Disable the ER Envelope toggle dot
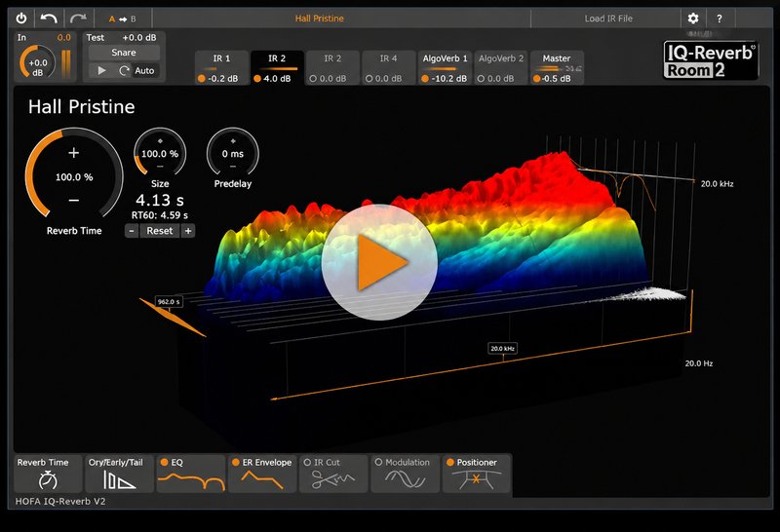Screen dimensions: 780x532 point(236,462)
